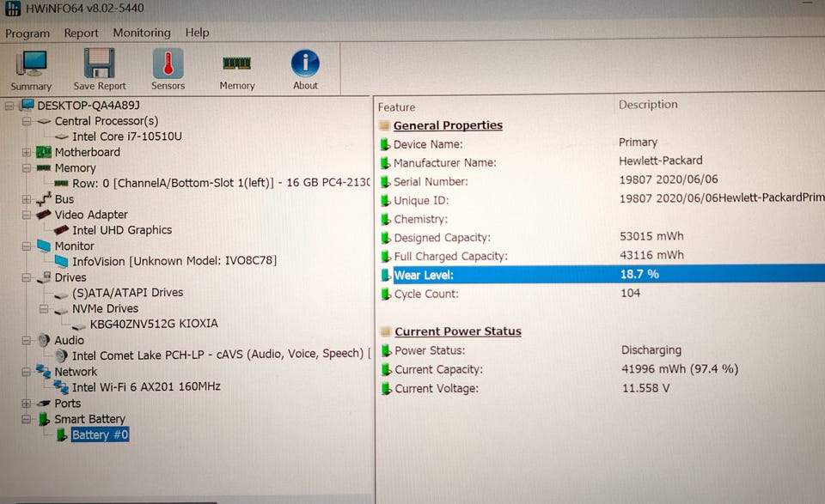Click the HWiNFO64 title bar app icon

click(12, 8)
